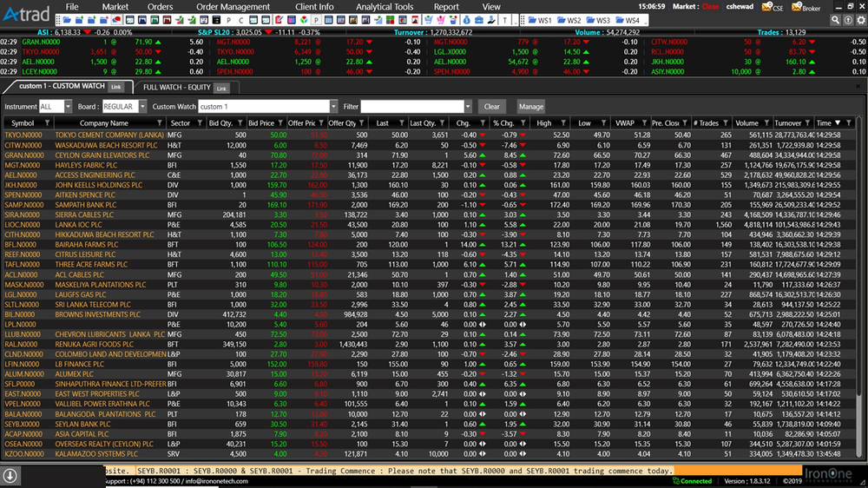Open the Board REGULAR dropdown
Image resolution: width=868 pixels, height=488 pixels.
142,107
